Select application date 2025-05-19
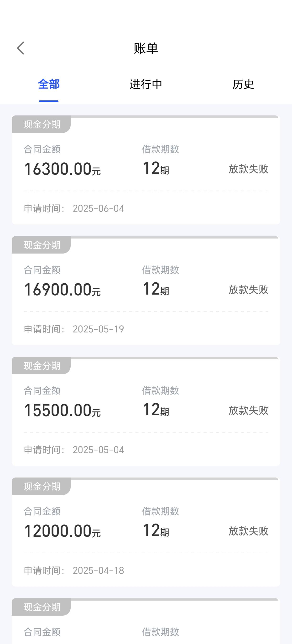Viewport: 292px width, 644px height. [98, 329]
